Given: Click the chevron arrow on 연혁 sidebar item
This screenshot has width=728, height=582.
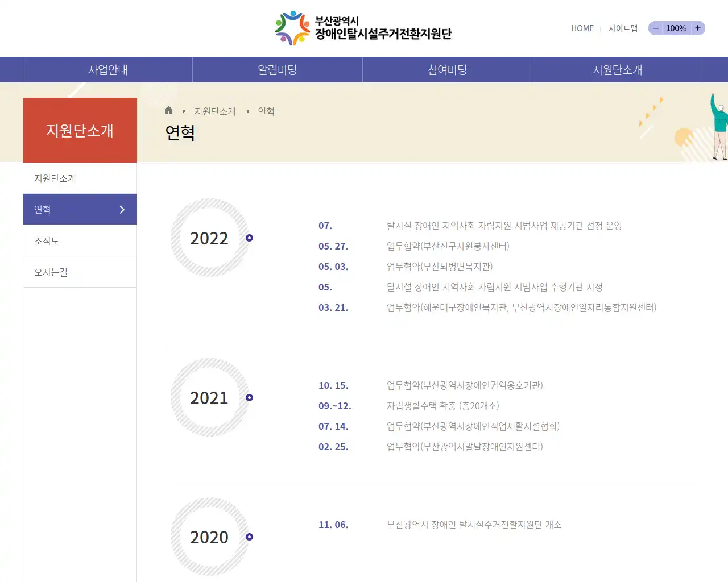Looking at the screenshot, I should click(x=122, y=210).
